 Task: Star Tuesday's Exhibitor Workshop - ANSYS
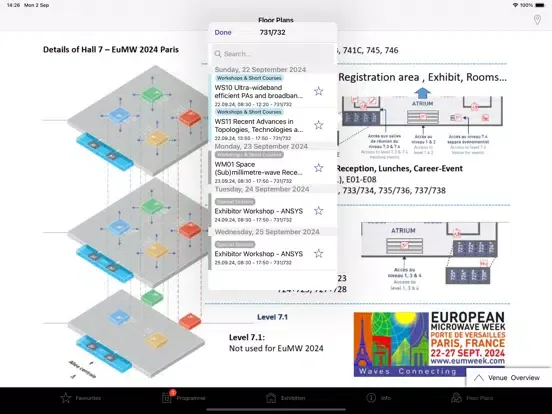(319, 211)
